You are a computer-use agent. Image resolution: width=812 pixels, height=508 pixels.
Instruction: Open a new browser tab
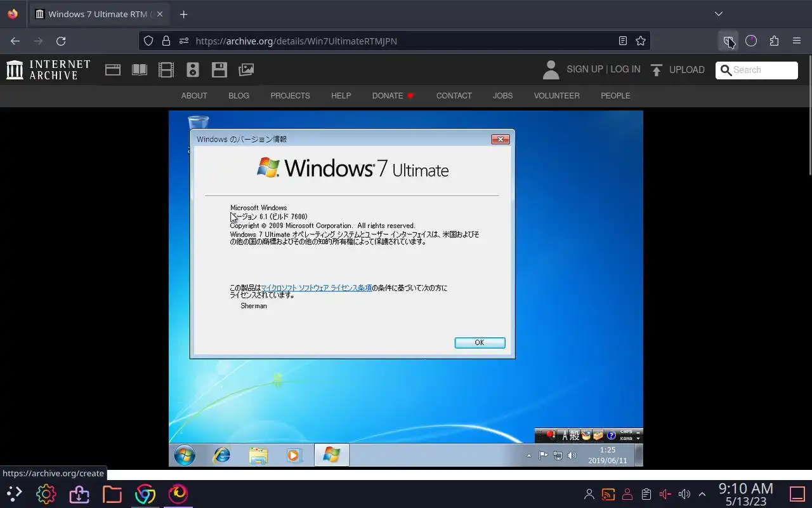pyautogui.click(x=183, y=14)
